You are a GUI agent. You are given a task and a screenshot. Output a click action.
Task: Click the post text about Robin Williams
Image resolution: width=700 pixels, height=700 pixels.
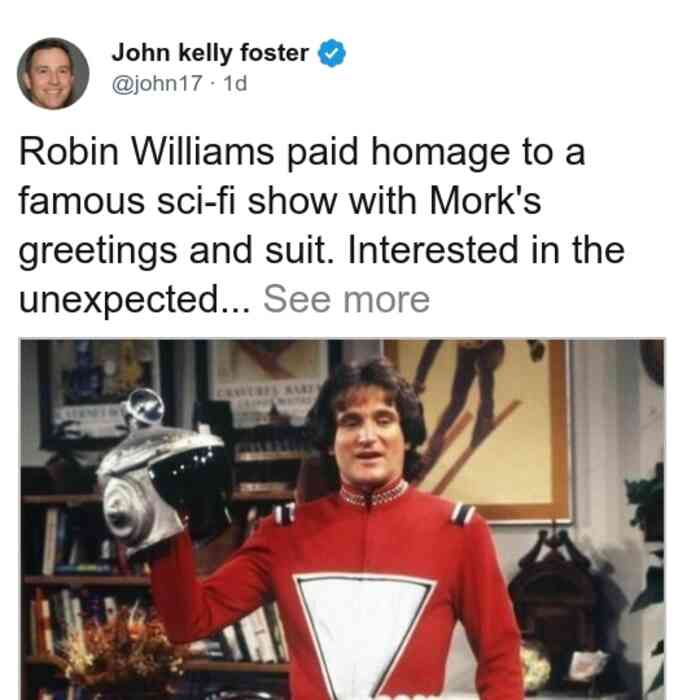[321, 225]
